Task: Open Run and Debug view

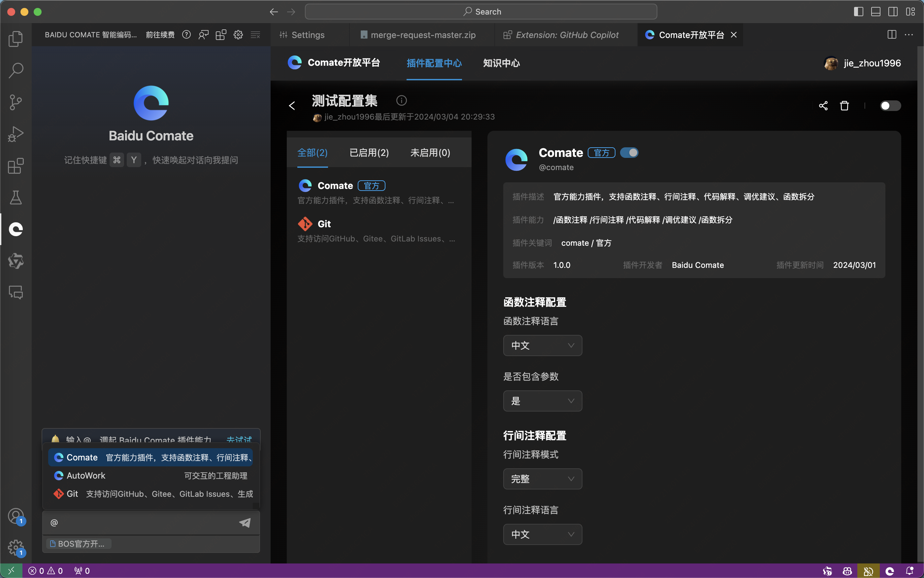Action: 16,134
